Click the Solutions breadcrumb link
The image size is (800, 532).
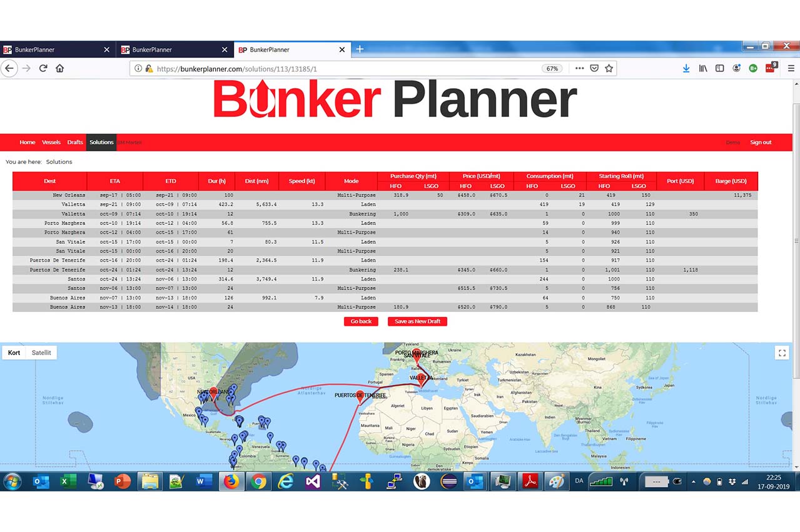tap(59, 162)
